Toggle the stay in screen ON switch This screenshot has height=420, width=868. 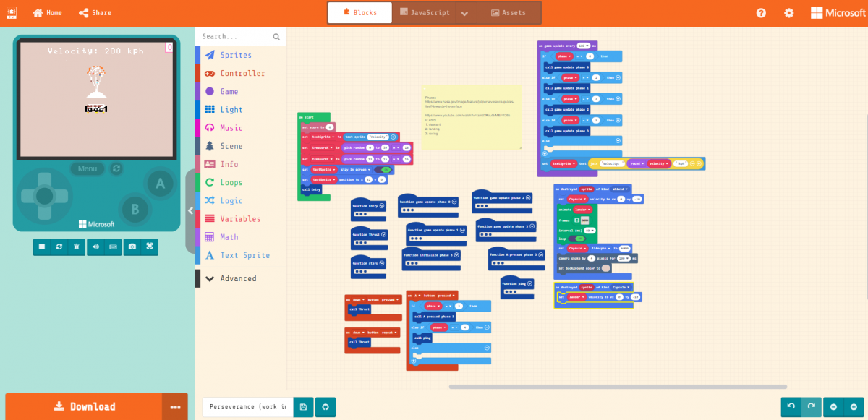point(383,170)
